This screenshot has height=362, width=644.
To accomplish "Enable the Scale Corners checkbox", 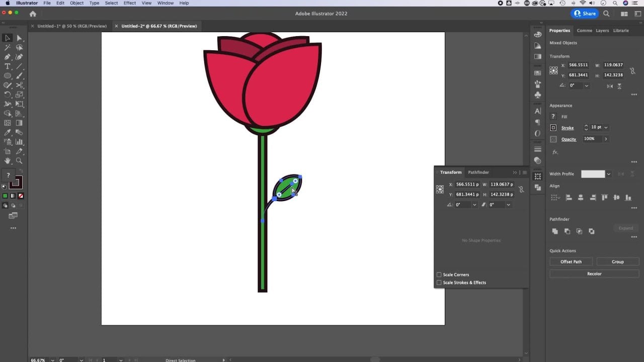I will tap(439, 275).
